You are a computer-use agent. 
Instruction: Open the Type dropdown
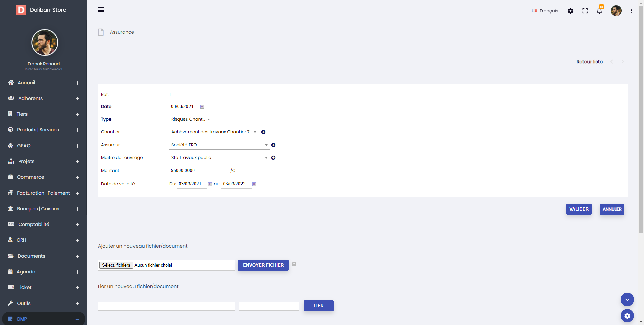tap(191, 119)
